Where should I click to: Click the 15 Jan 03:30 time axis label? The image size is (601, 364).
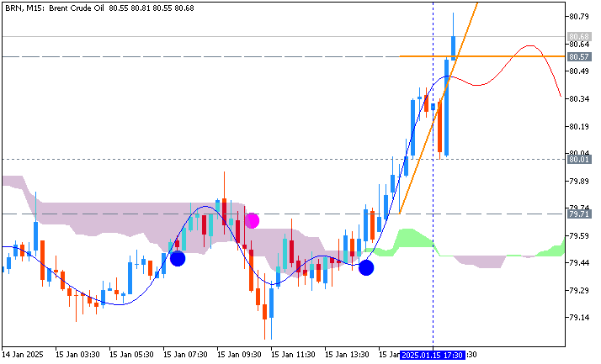pos(77,355)
